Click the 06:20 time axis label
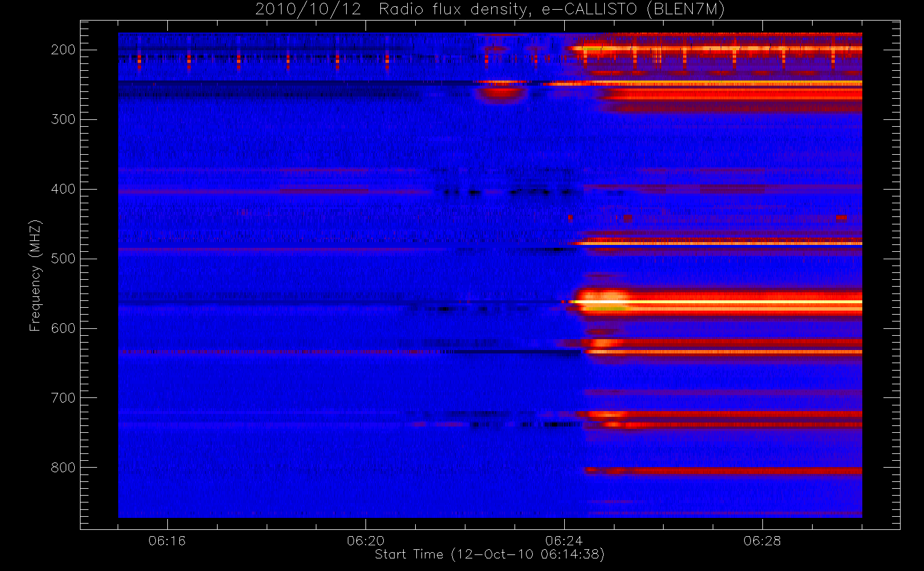Image resolution: width=924 pixels, height=571 pixels. click(365, 541)
